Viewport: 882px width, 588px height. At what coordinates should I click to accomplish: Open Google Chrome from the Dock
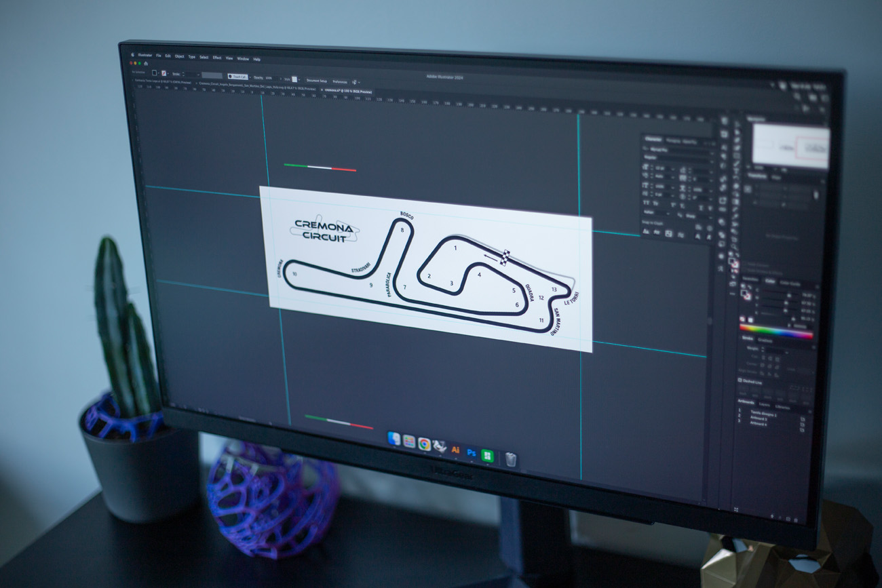point(424,444)
